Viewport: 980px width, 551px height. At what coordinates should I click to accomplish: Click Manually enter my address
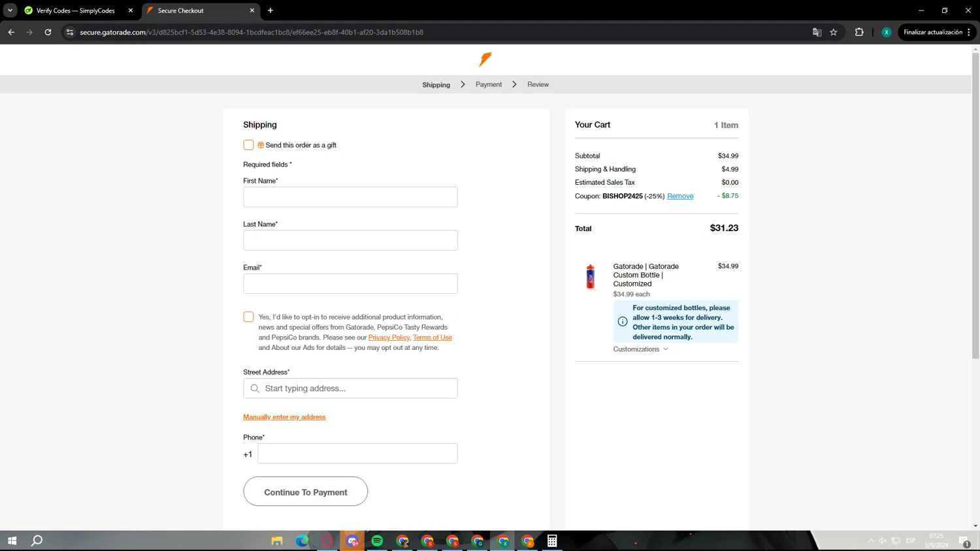tap(284, 417)
